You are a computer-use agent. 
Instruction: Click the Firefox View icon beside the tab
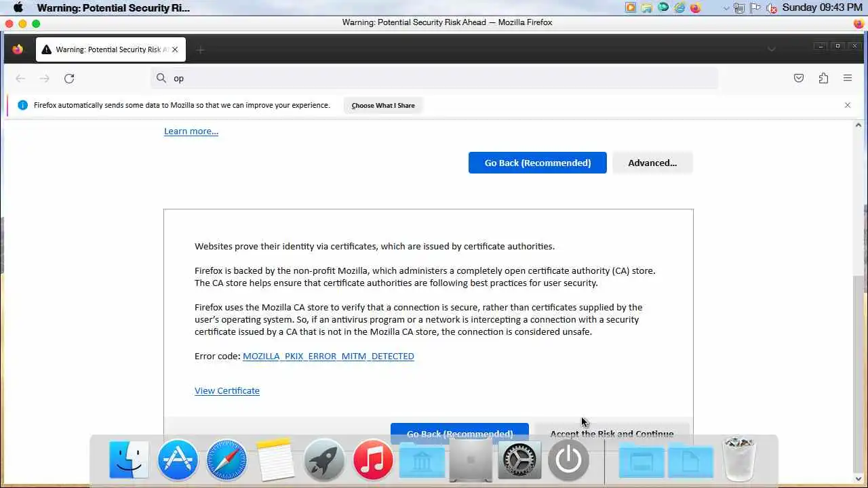click(18, 49)
